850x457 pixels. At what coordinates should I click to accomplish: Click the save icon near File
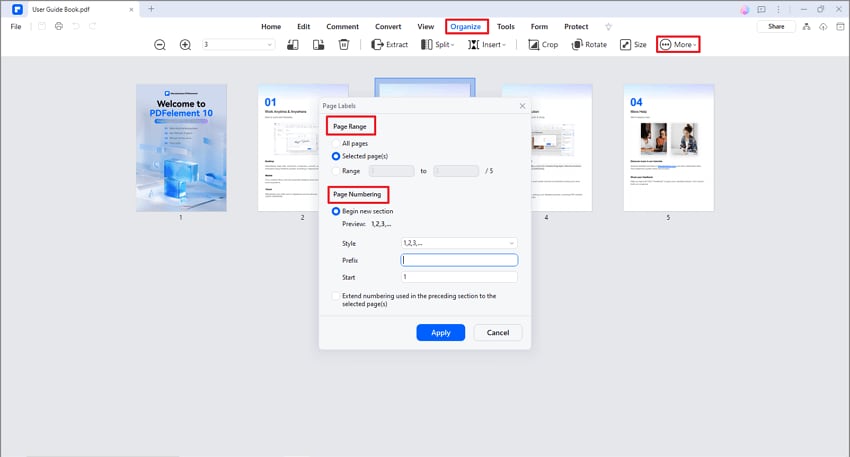tap(42, 26)
